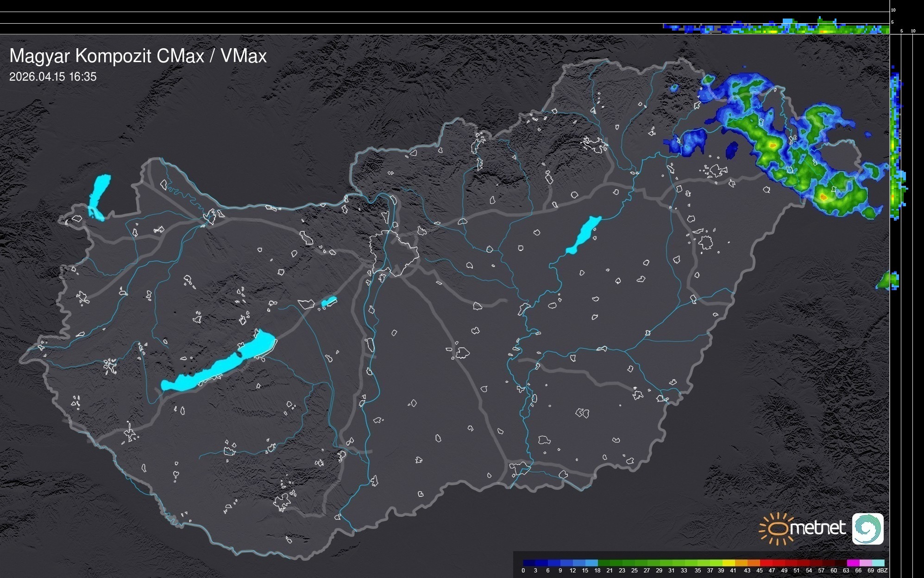The height and width of the screenshot is (578, 924).
Task: Click the Budapest city outline on the map
Action: [x=394, y=254]
